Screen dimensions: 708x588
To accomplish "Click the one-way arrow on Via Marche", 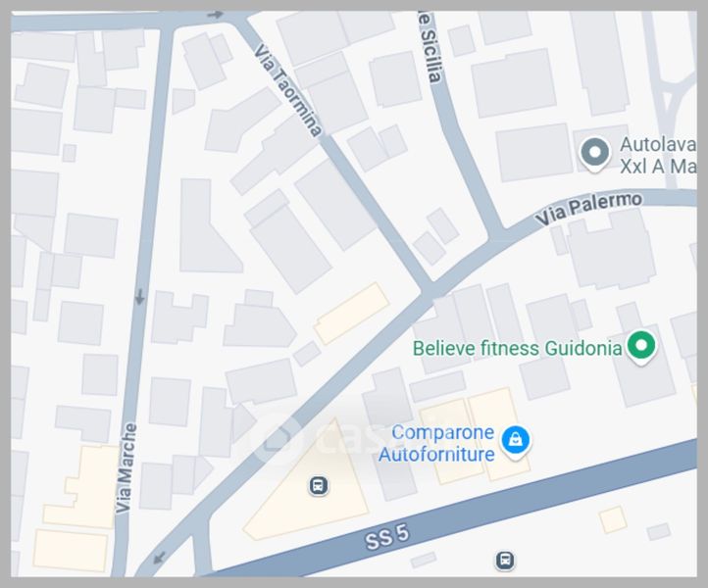I will click(139, 297).
